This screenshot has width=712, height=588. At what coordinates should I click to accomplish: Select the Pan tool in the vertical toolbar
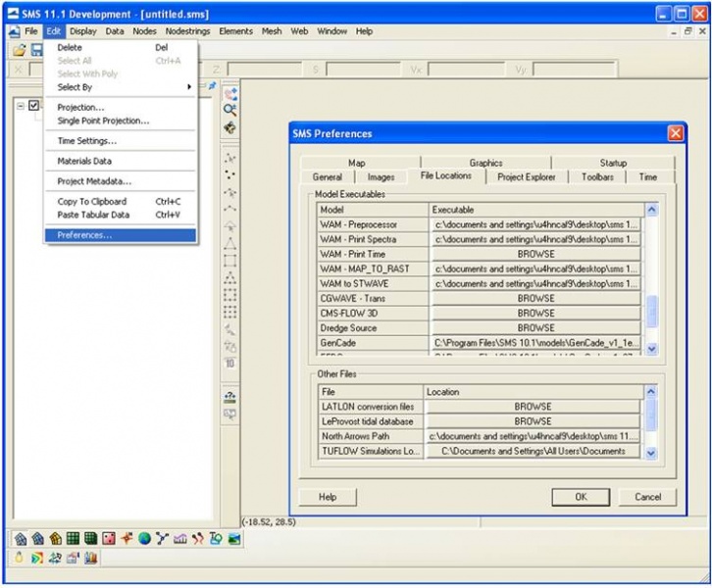point(230,94)
